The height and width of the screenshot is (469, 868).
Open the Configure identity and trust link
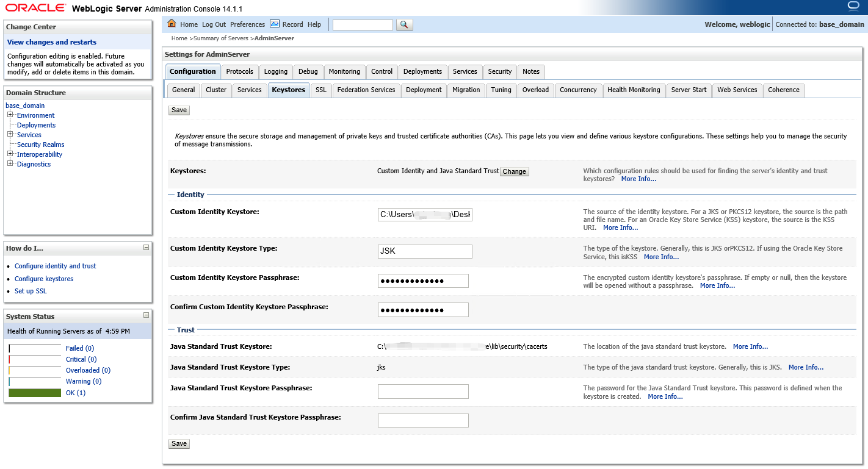coord(55,266)
